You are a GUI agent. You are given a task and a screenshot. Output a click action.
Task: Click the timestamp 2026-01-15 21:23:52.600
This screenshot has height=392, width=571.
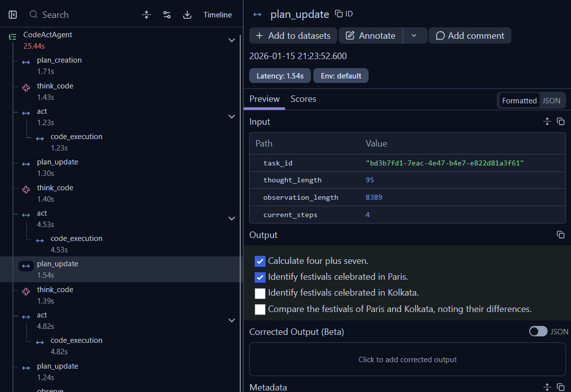298,56
